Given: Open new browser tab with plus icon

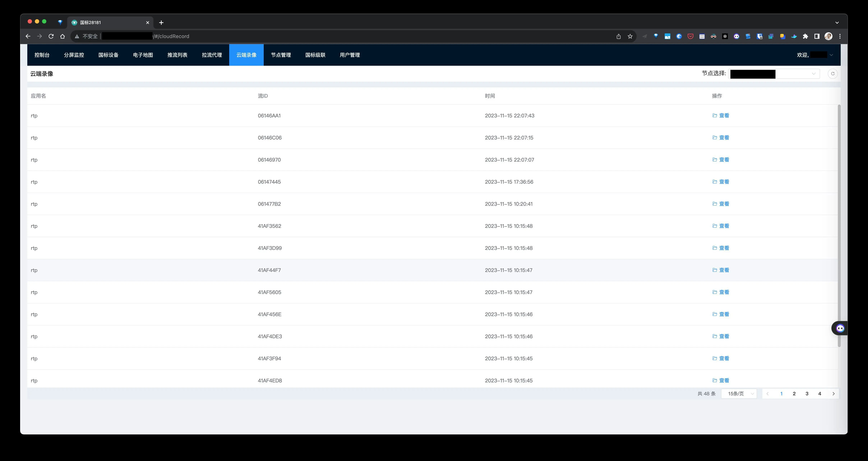Looking at the screenshot, I should click(161, 23).
